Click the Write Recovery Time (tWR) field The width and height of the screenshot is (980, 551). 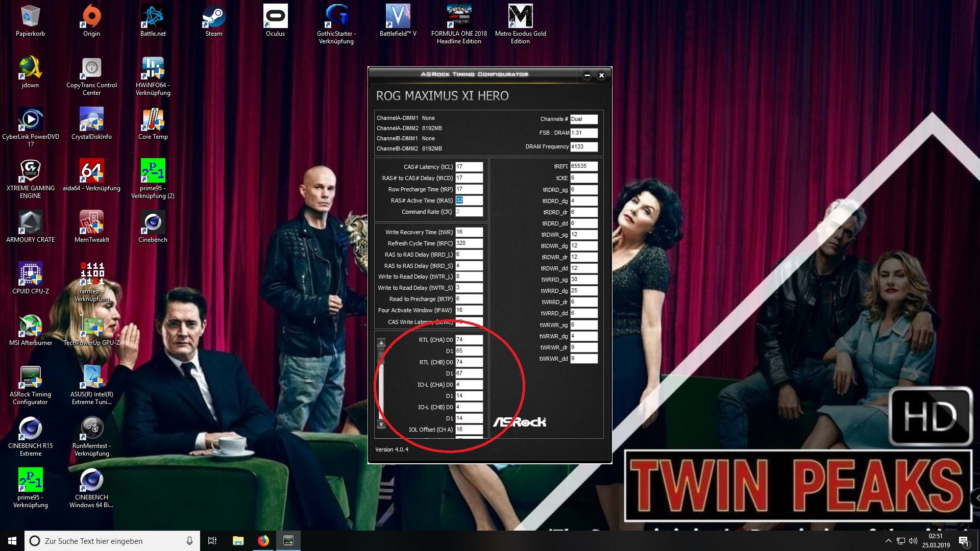469,232
